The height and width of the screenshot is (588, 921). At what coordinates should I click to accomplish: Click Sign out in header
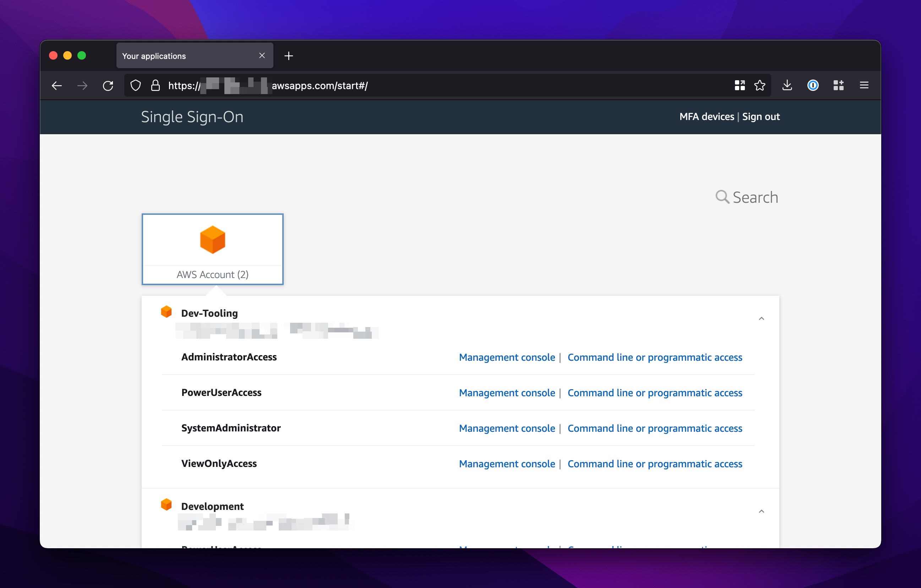[761, 117]
